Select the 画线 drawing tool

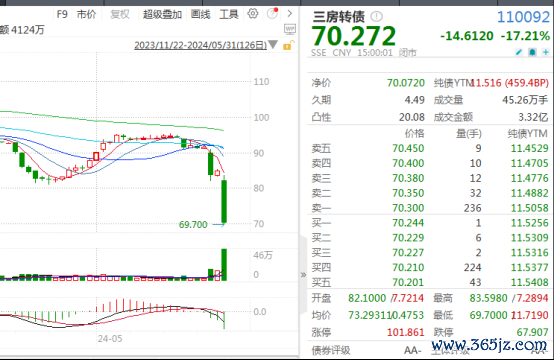click(200, 14)
